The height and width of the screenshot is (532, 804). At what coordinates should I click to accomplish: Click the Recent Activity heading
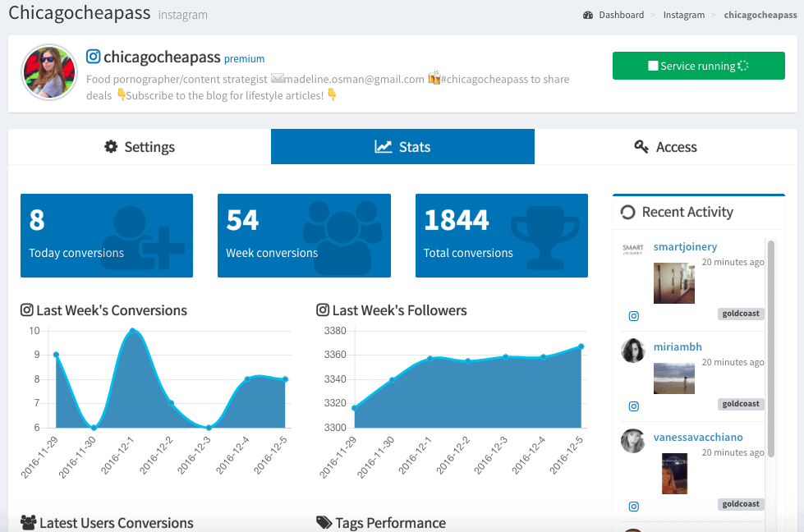(x=687, y=212)
